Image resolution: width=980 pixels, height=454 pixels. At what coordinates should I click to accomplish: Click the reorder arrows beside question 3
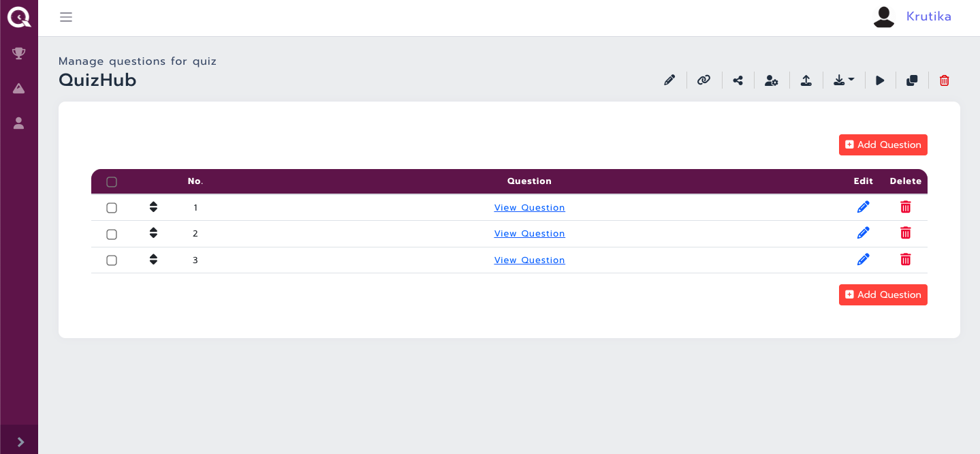(153, 259)
